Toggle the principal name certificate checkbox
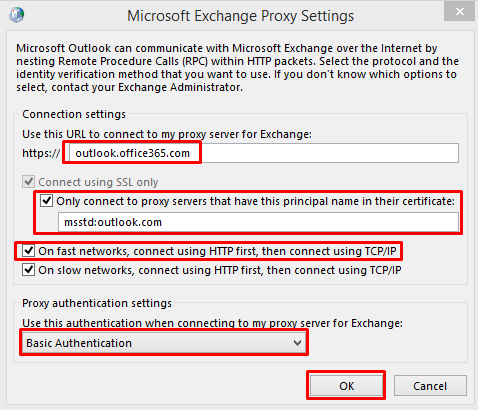 pos(46,201)
